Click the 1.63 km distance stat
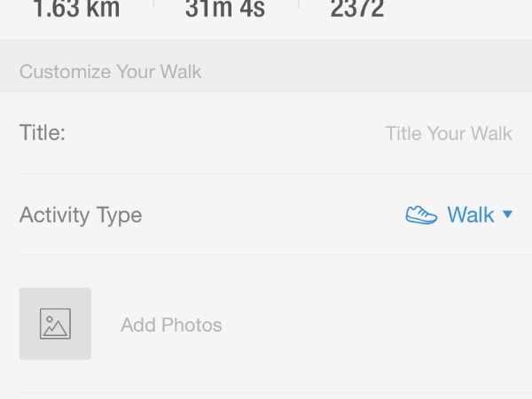The height and width of the screenshot is (399, 532). tap(76, 9)
